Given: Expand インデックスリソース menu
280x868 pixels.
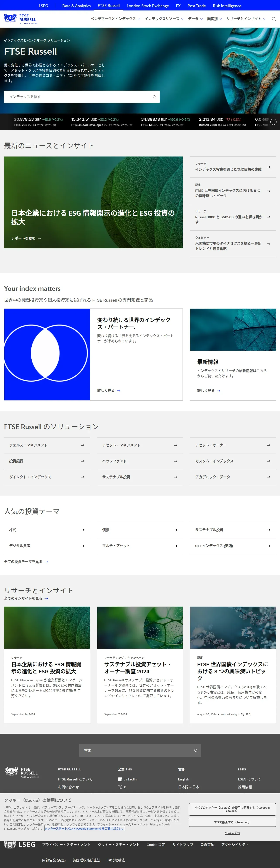Looking at the screenshot, I should (164, 19).
